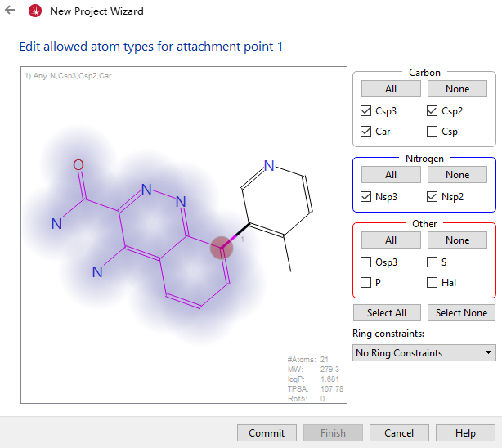Click the Select All button
The height and width of the screenshot is (448, 502).
click(387, 312)
